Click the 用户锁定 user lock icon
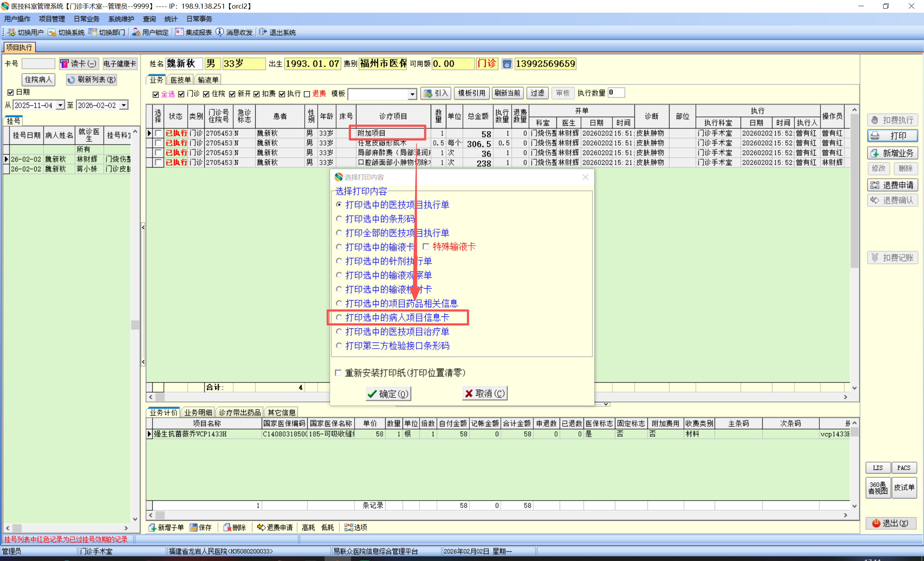Screen dimensions: 924x561 [x=136, y=32]
